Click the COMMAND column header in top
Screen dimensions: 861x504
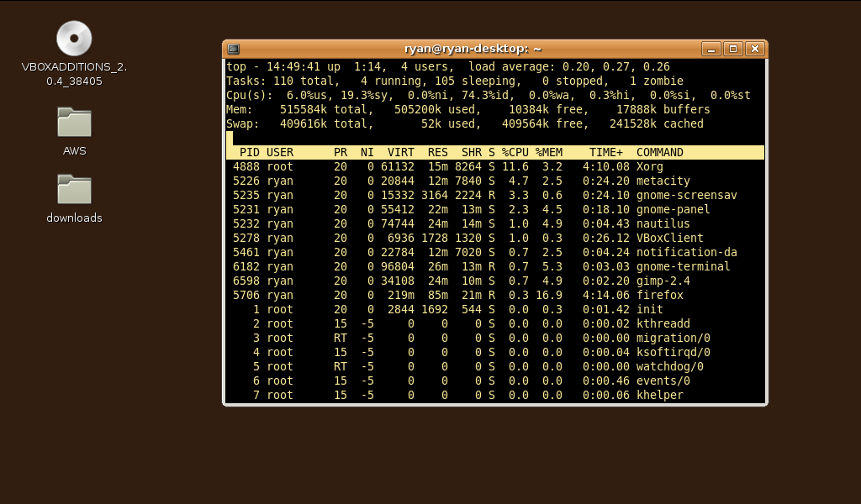[659, 153]
